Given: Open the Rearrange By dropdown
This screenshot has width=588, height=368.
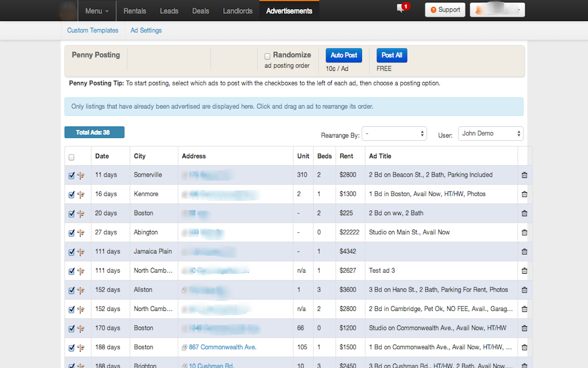Looking at the screenshot, I should pos(394,133).
